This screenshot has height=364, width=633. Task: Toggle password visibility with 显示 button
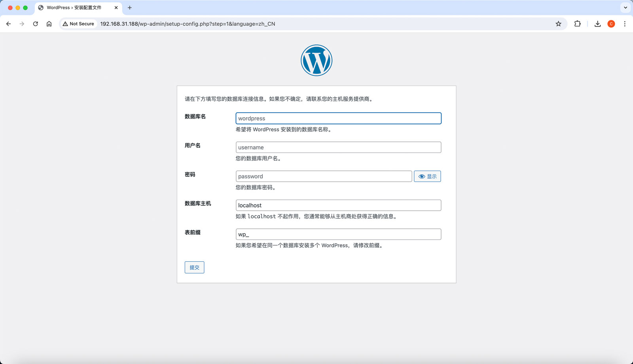point(427,176)
